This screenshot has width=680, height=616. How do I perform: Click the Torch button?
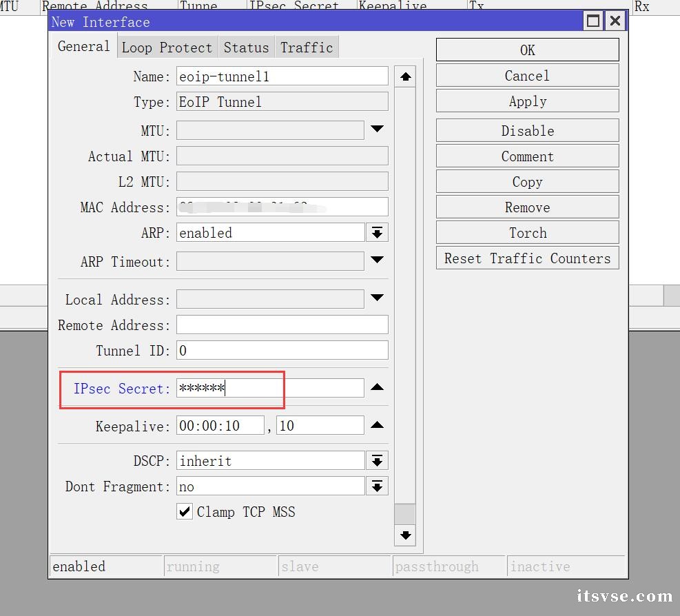pos(527,233)
